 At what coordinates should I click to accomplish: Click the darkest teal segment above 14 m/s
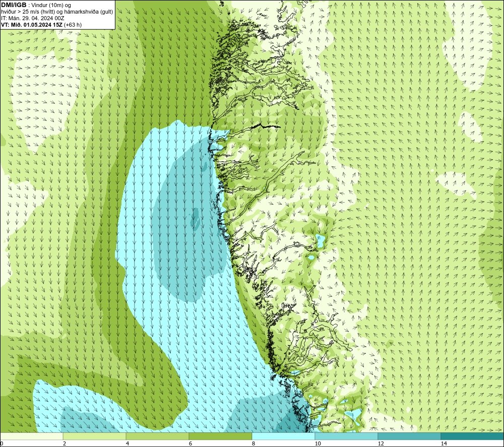pyautogui.click(x=472, y=436)
